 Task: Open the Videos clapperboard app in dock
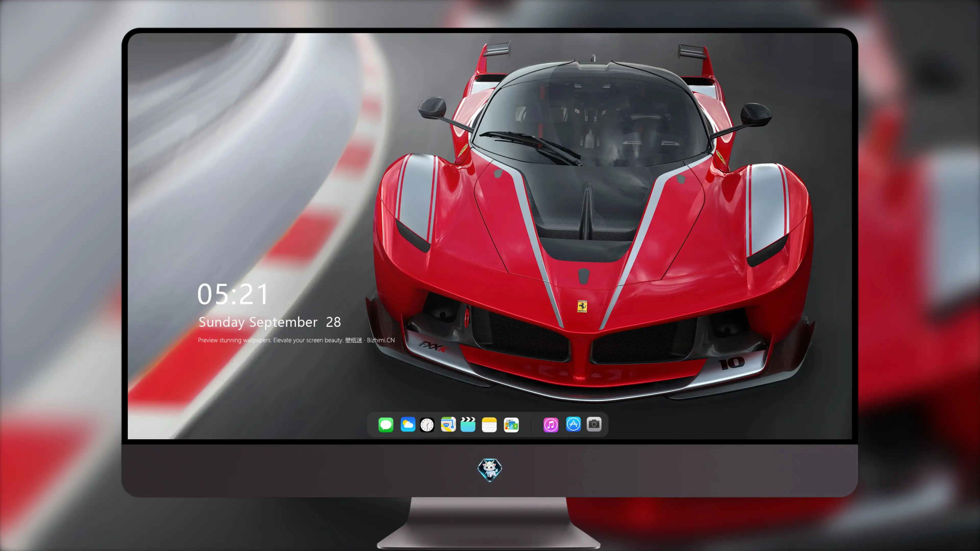468,424
